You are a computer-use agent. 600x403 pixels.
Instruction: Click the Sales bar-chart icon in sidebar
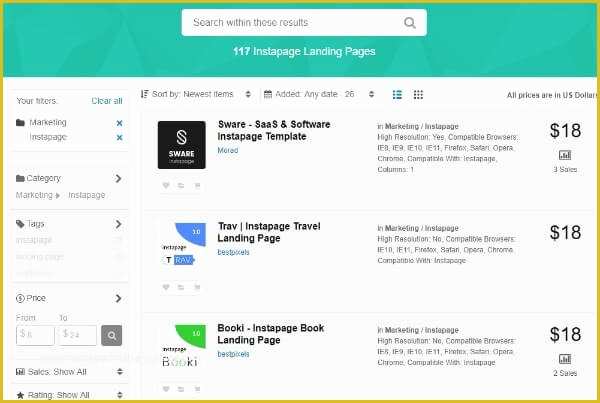(x=20, y=372)
